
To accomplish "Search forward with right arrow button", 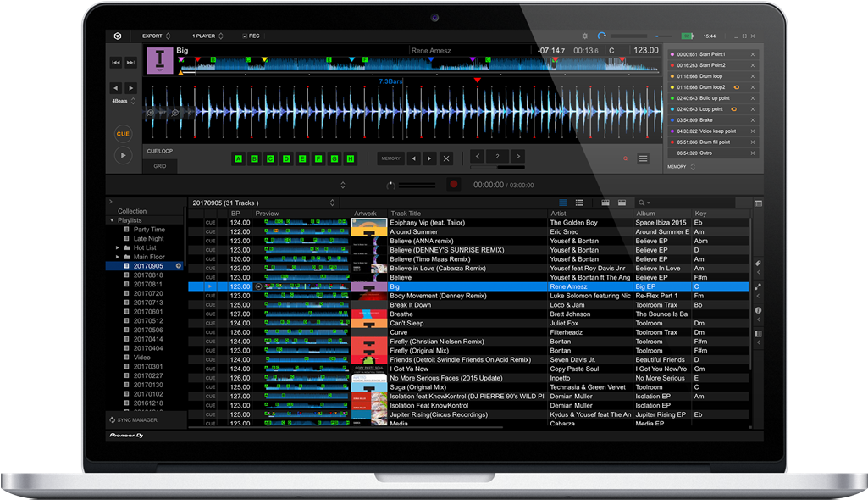I will coord(130,88).
